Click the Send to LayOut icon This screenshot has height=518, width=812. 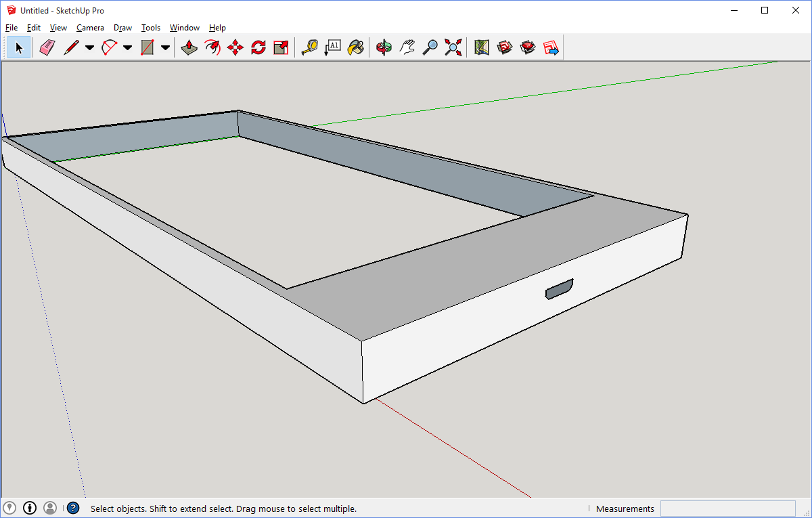tap(551, 47)
